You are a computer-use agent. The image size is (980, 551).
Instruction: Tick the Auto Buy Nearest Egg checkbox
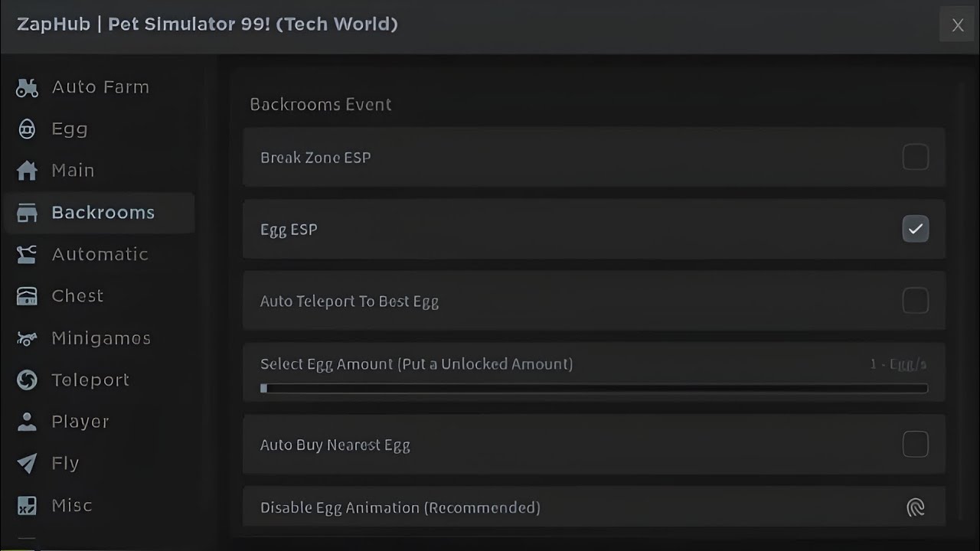[915, 445]
